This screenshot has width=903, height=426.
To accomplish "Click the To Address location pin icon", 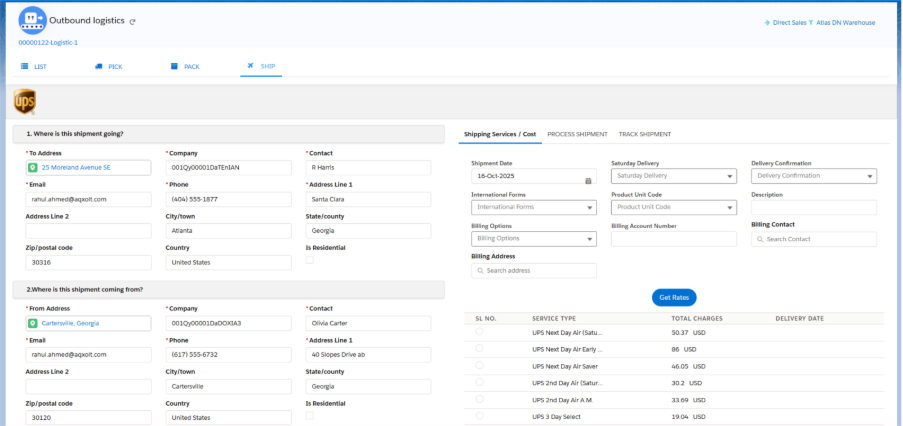I will coord(33,167).
